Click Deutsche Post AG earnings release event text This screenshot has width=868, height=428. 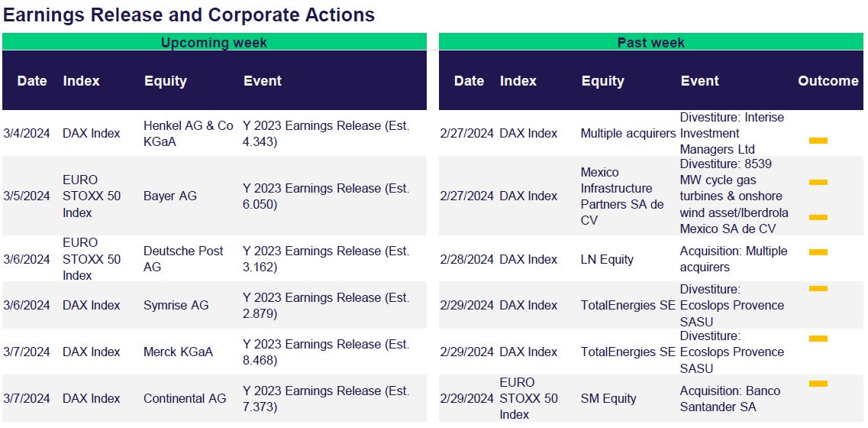click(x=326, y=259)
